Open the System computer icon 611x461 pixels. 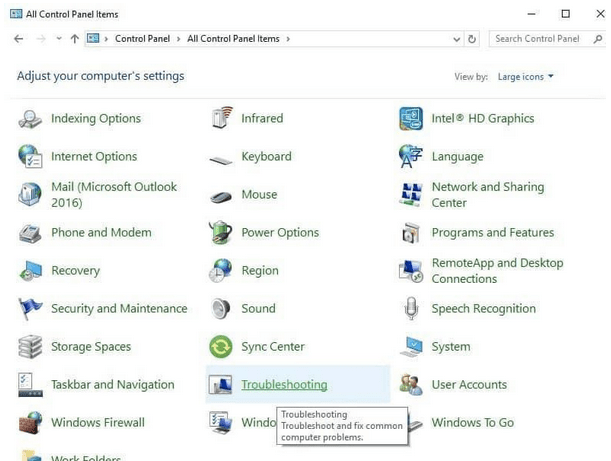[411, 346]
